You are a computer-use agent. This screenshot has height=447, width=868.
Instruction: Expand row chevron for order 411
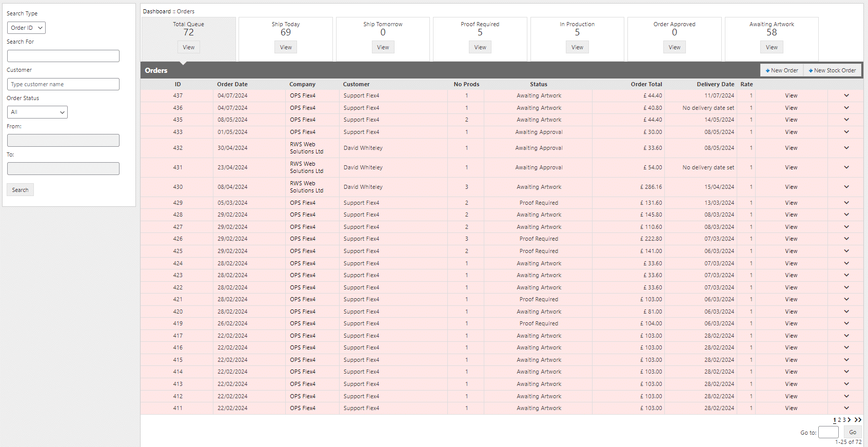(846, 408)
